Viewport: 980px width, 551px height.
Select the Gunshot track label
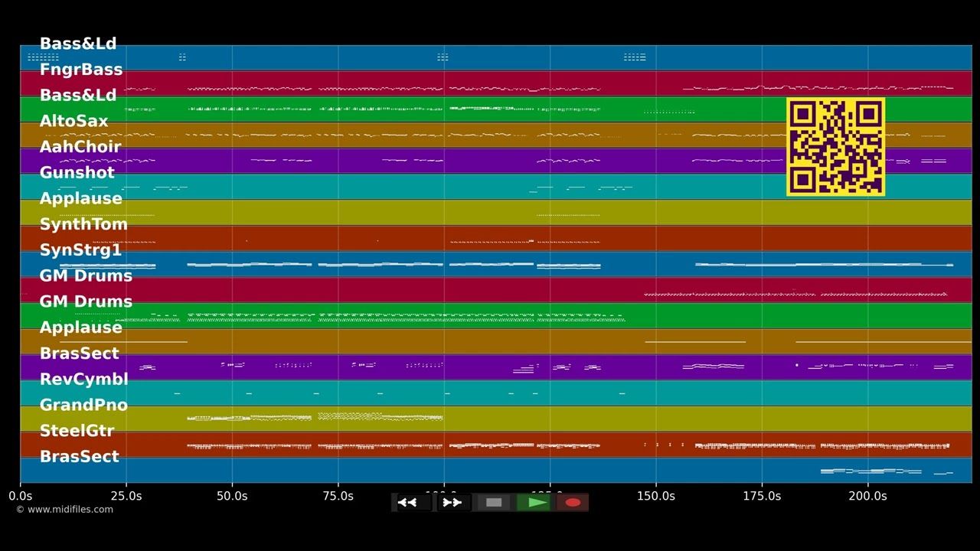(77, 173)
